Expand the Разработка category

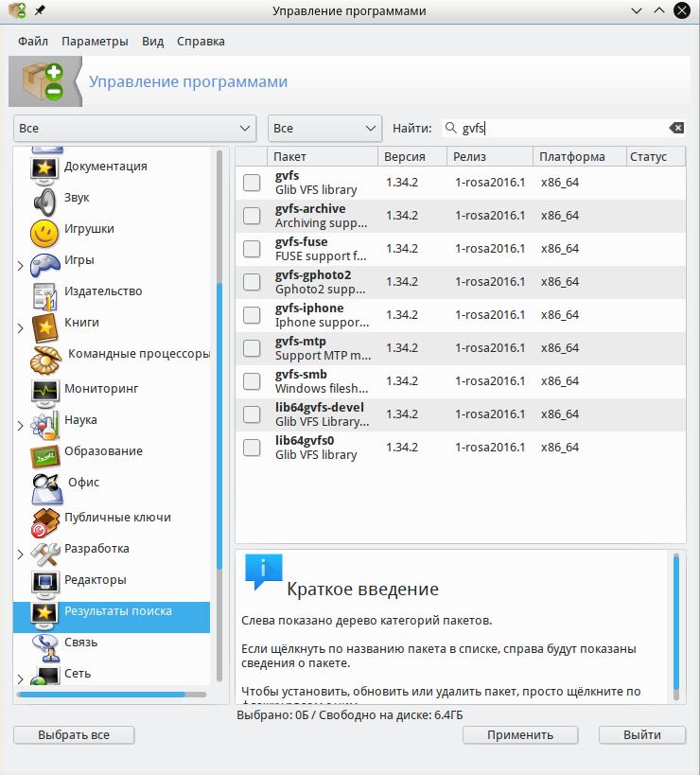(x=20, y=555)
